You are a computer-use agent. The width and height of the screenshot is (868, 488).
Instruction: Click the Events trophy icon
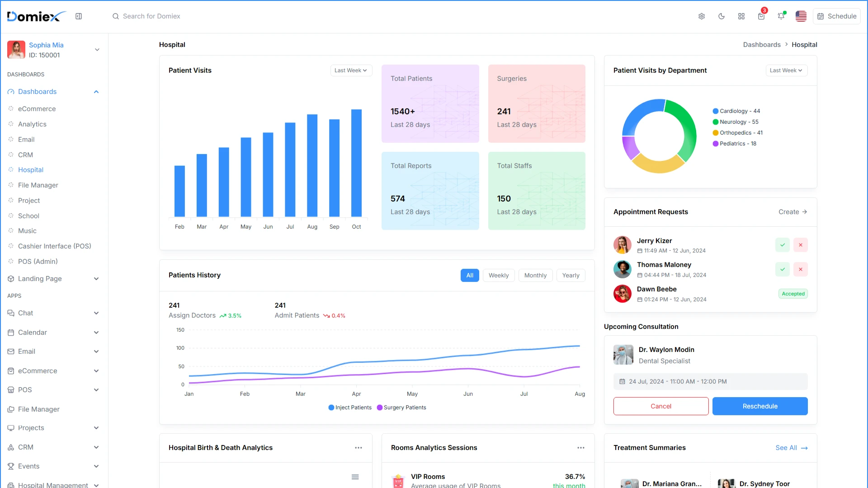(x=11, y=466)
